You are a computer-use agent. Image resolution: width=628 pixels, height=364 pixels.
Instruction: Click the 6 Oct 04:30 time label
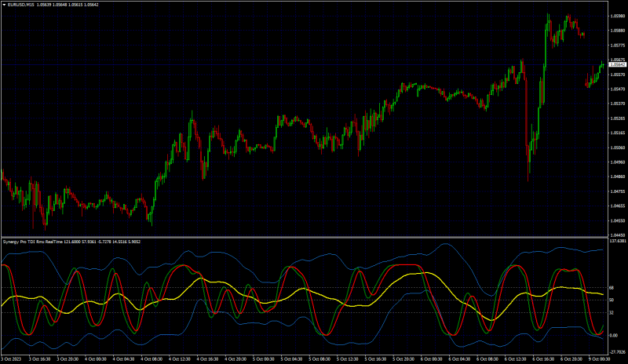coord(460,359)
